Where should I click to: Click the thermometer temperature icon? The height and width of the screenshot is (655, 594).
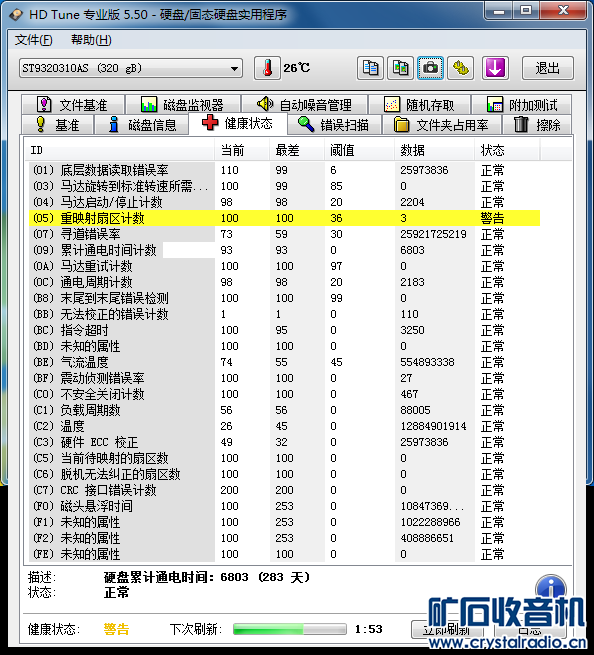coord(267,68)
